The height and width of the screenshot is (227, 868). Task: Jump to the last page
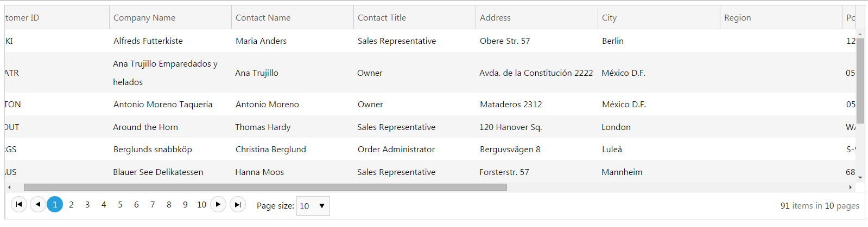[x=238, y=204]
